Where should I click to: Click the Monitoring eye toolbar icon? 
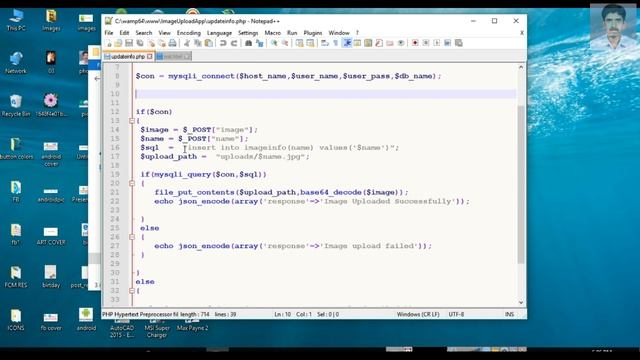[x=401, y=43]
